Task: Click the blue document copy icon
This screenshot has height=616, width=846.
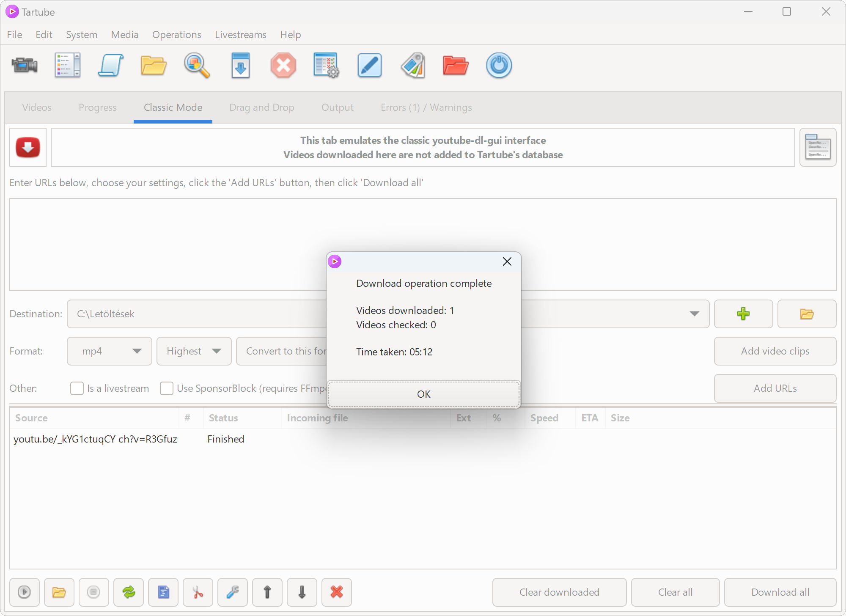Action: point(163,592)
